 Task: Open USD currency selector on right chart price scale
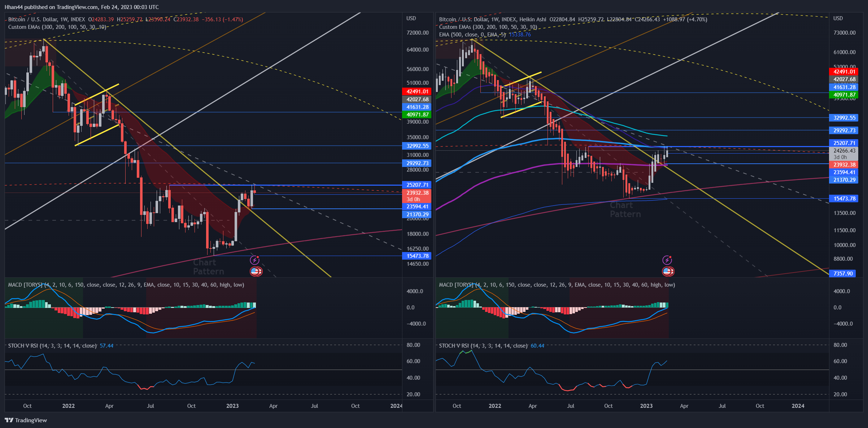[838, 18]
